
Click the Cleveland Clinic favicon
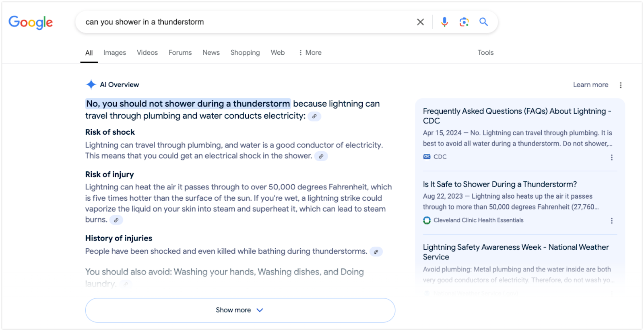click(427, 220)
